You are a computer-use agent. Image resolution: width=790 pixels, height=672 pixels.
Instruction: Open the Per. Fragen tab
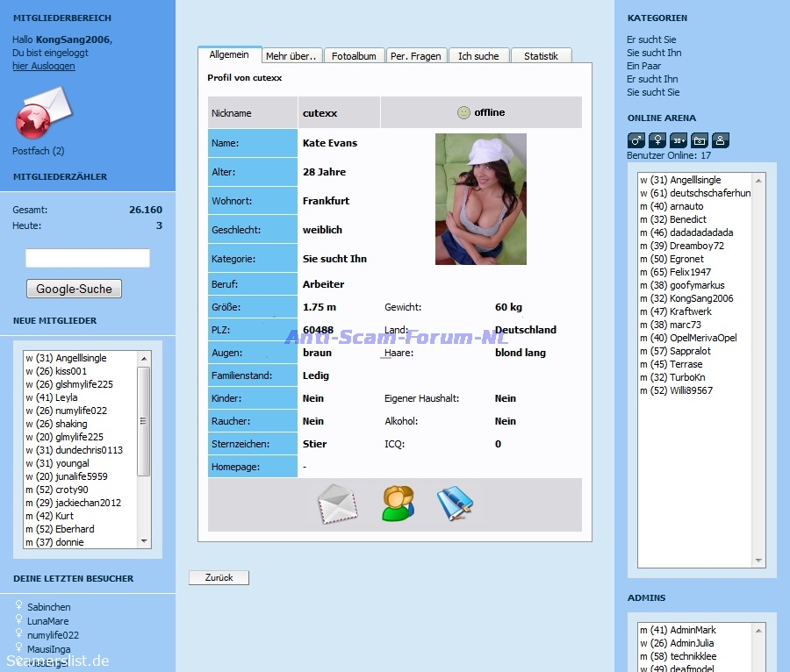point(416,56)
